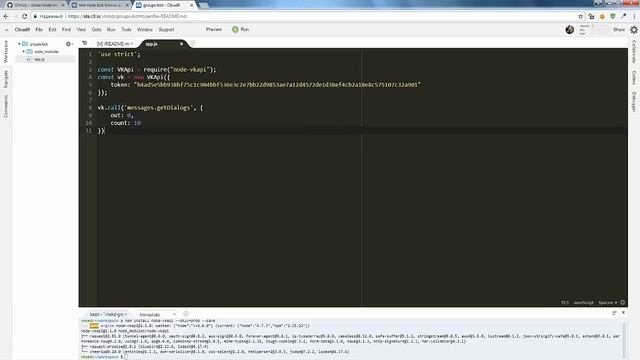
Task: Open the Support menu
Action: pos(166,29)
